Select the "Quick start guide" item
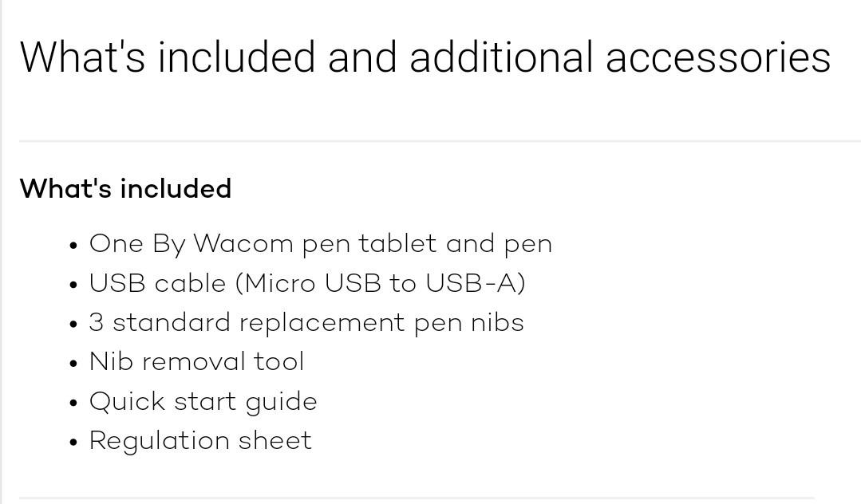The width and height of the screenshot is (861, 504). [x=203, y=401]
